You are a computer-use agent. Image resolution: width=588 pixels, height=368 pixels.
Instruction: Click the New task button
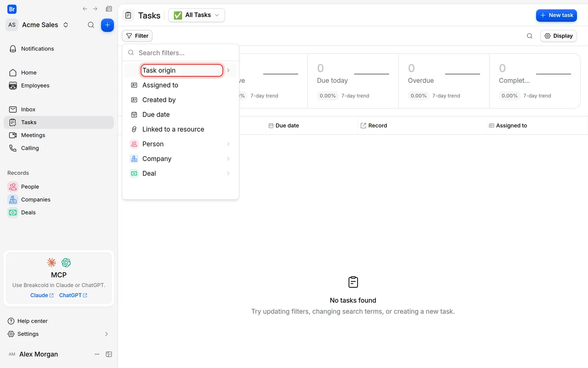click(x=556, y=15)
